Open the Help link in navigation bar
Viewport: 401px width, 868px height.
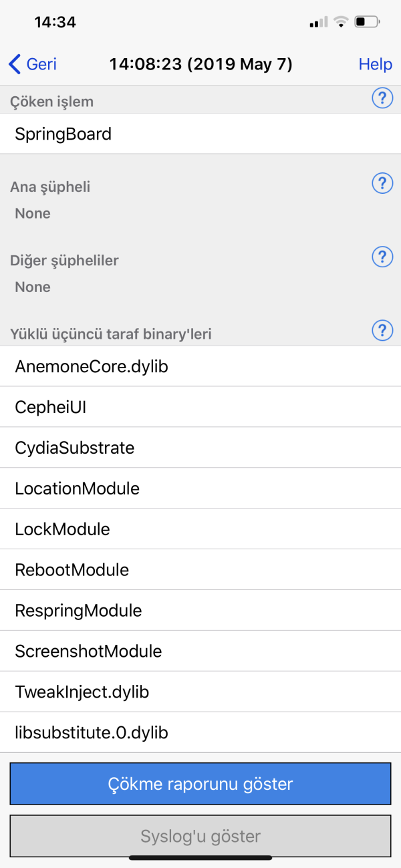[x=375, y=64]
